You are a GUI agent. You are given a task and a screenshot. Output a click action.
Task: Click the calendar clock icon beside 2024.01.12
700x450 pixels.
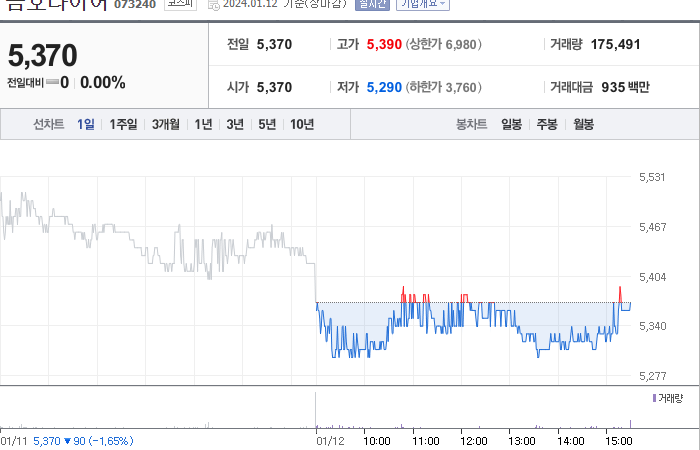point(214,5)
